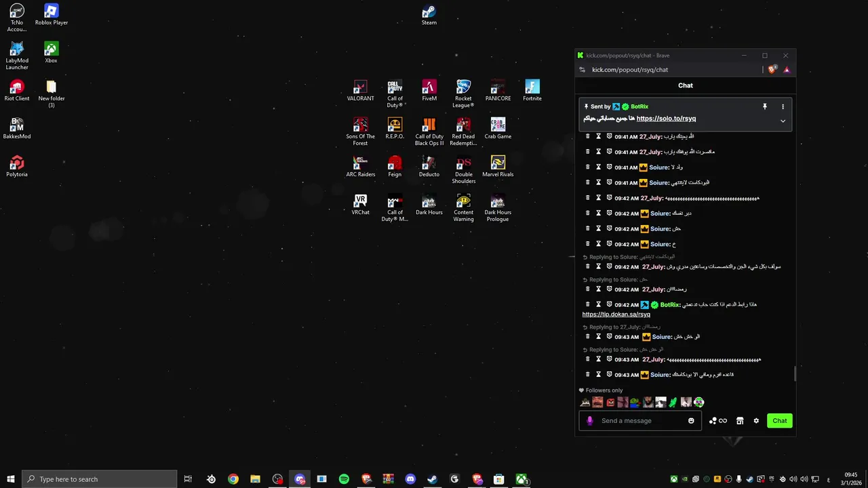The image size is (868, 488).
Task: Select the Xbox desktop shortcut
Action: (x=51, y=53)
